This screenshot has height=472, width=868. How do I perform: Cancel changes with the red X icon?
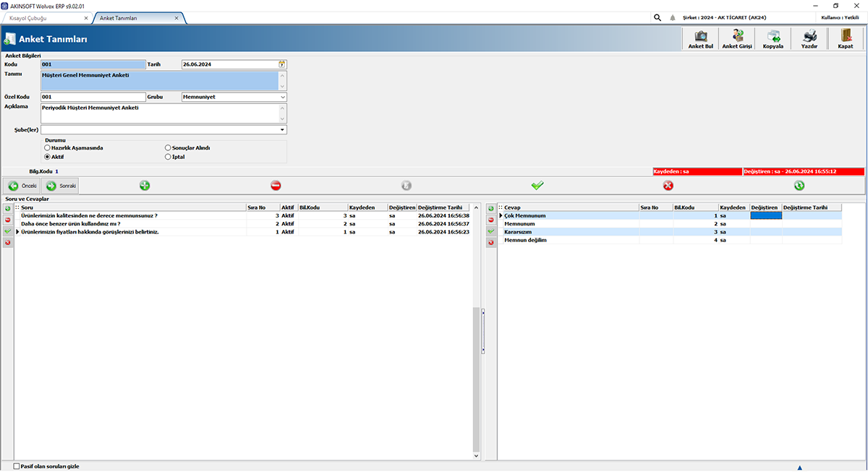pyautogui.click(x=668, y=185)
